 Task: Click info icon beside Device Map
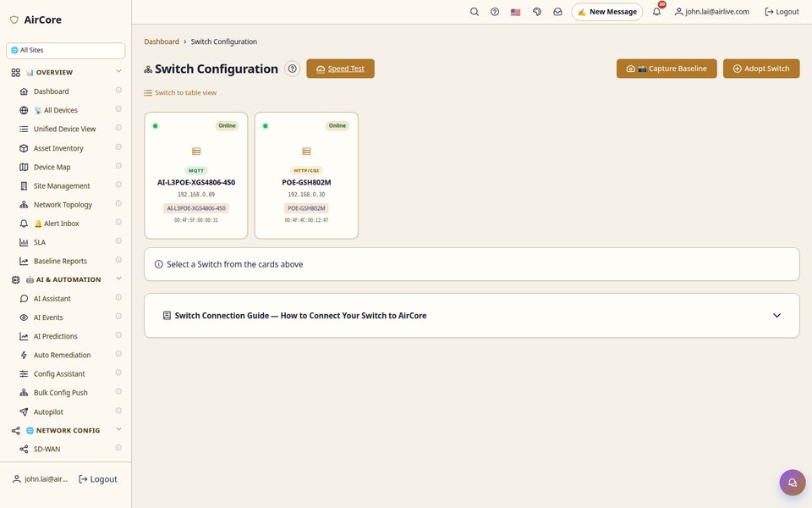click(x=118, y=166)
